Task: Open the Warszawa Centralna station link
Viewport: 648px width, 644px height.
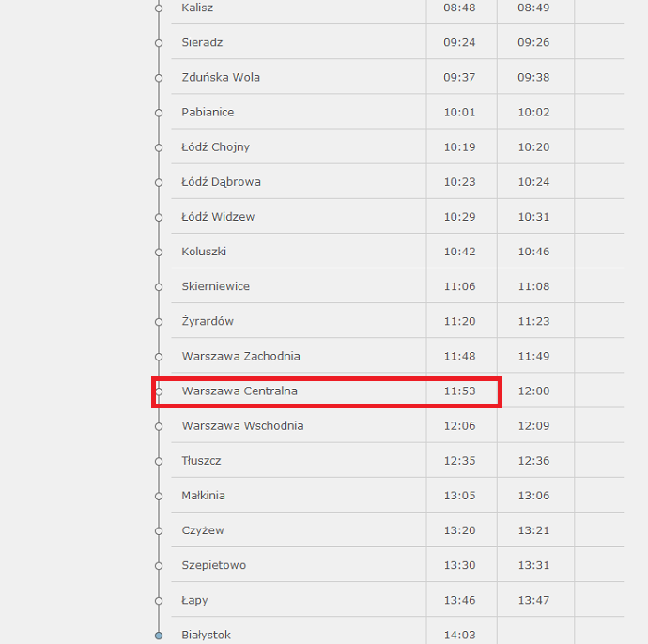Action: coord(239,391)
